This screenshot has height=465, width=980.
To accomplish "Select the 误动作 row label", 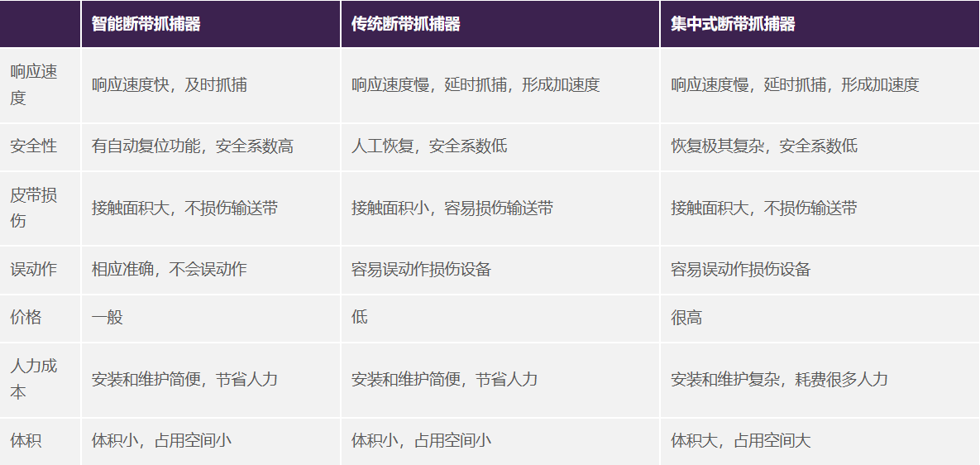I will coord(40,270).
